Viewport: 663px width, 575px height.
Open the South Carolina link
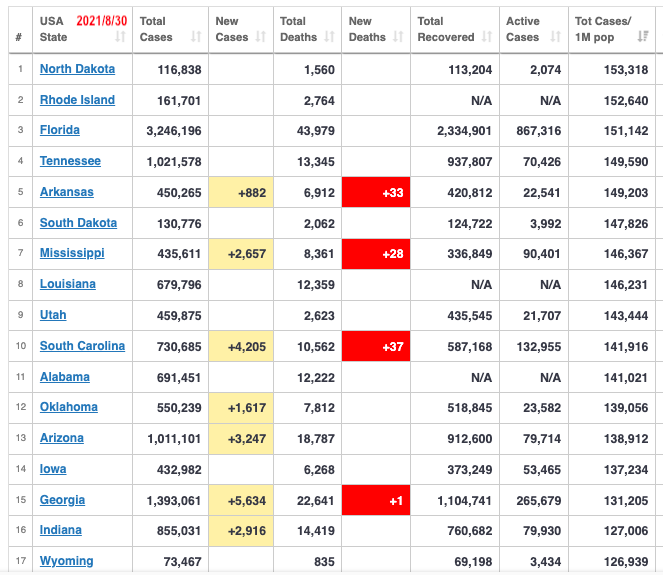(82, 346)
